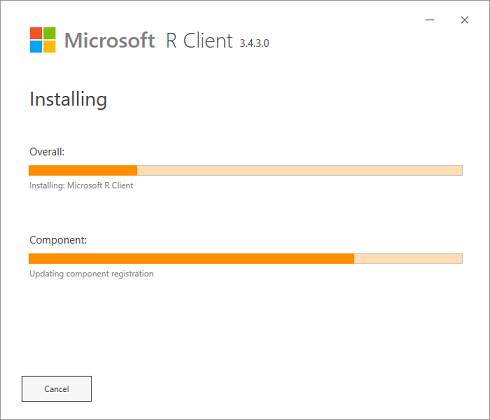Viewport: 490px width, 420px height.
Task: Click the Component progress bar filled portion
Action: pyautogui.click(x=191, y=258)
